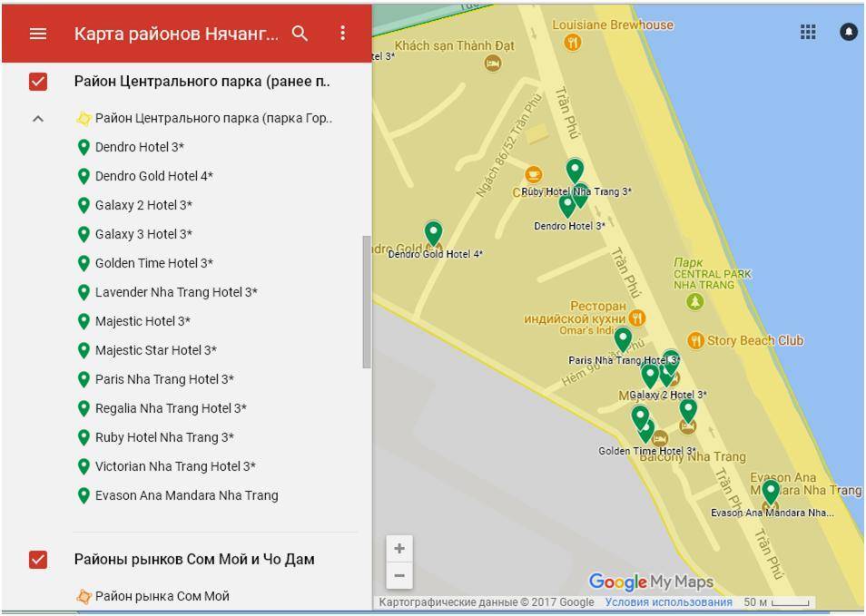
Task: Select Район рынка Сом Мой list item
Action: 162,596
